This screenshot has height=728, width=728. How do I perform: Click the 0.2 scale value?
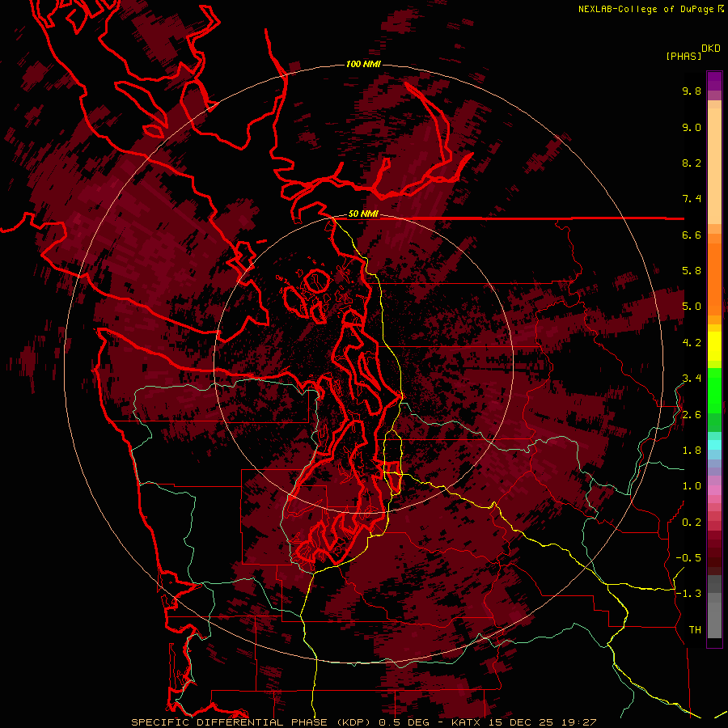click(692, 523)
